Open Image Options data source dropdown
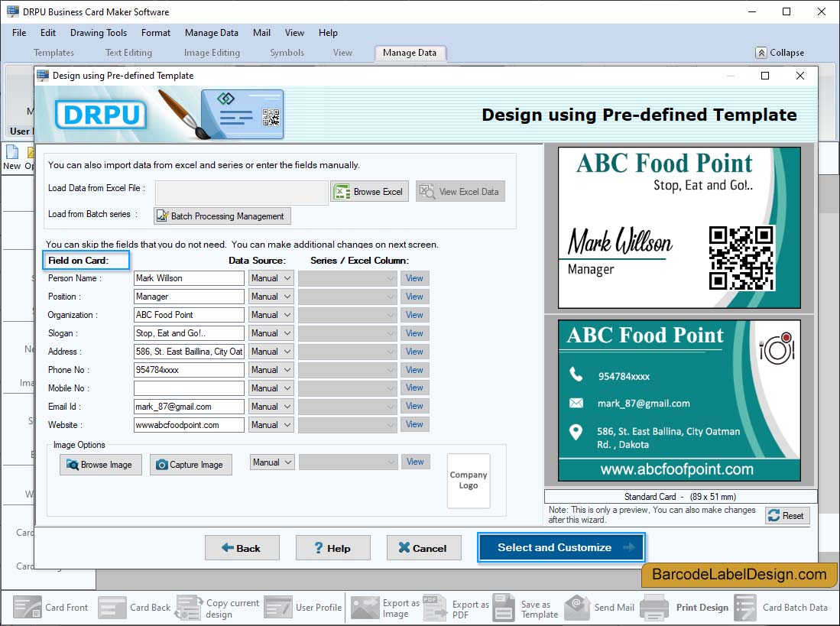 (272, 462)
